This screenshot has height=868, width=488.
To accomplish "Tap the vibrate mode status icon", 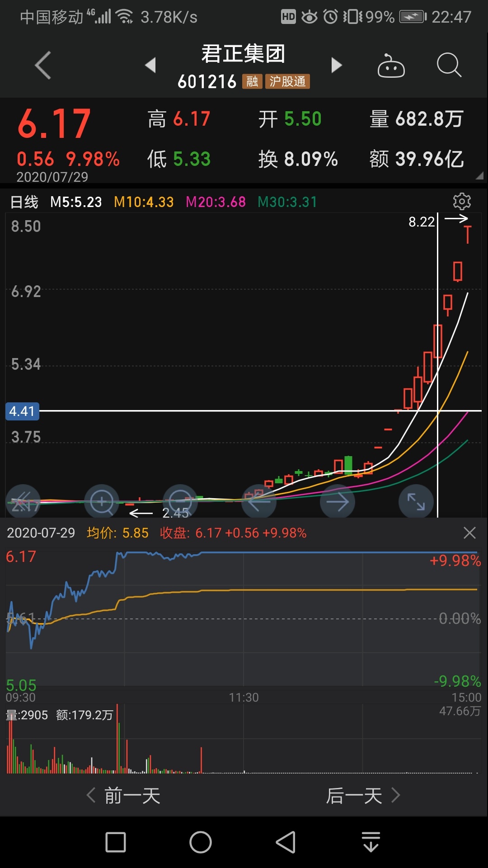I will click(x=353, y=17).
